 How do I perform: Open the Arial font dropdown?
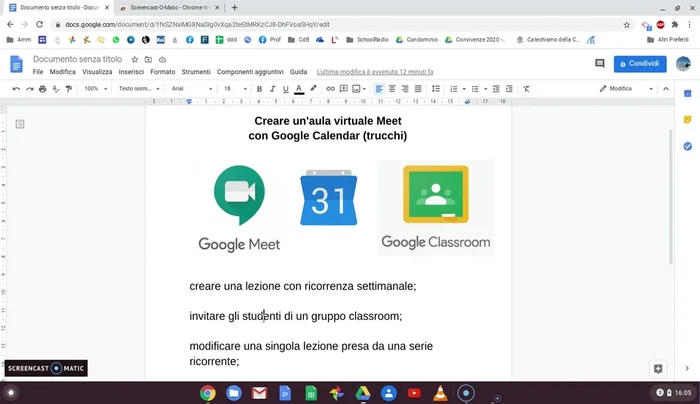pos(192,89)
